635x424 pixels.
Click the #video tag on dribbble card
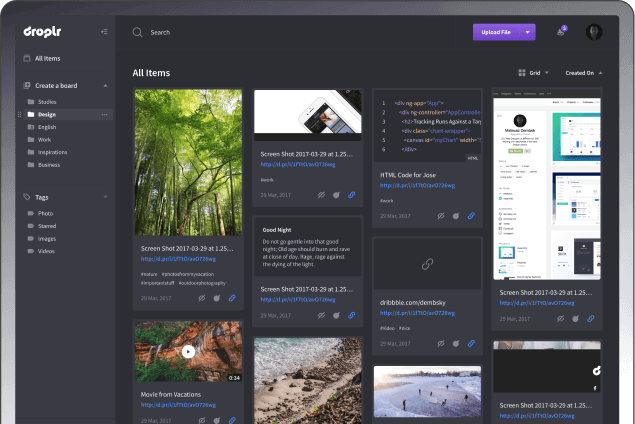tap(387, 328)
